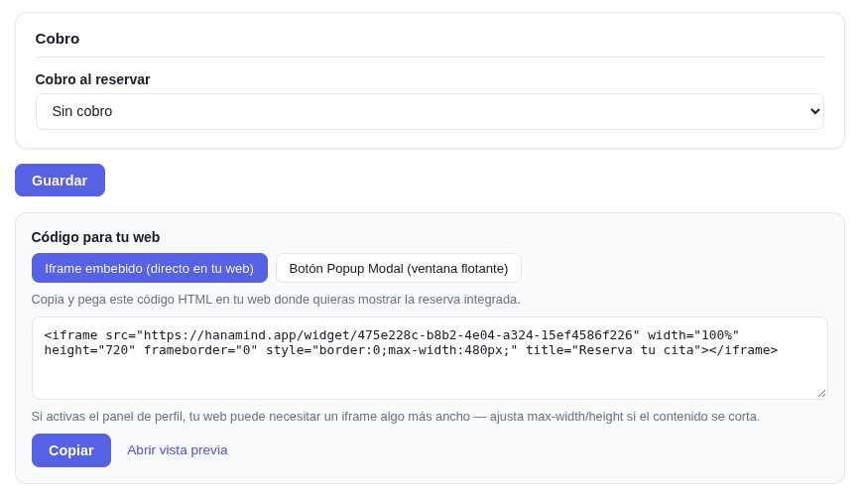Viewport: 865px width, 504px height.
Task: Open the Abrir vista previa link
Action: 178,449
